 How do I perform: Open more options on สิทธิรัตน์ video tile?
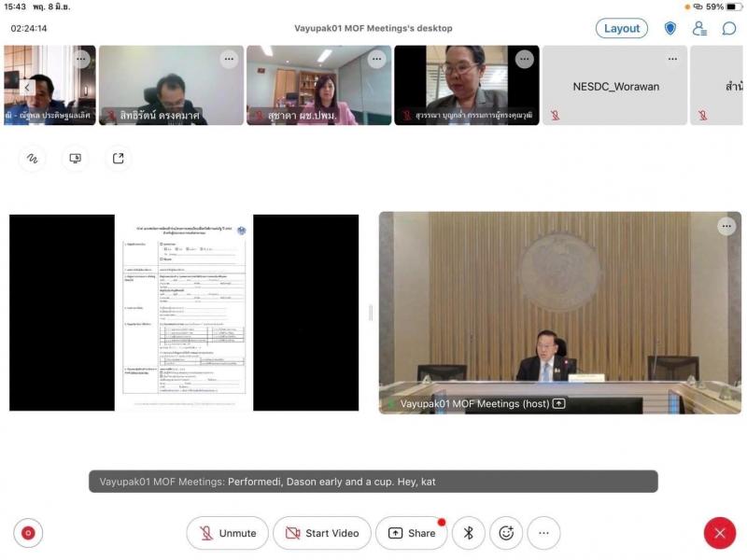pyautogui.click(x=229, y=59)
